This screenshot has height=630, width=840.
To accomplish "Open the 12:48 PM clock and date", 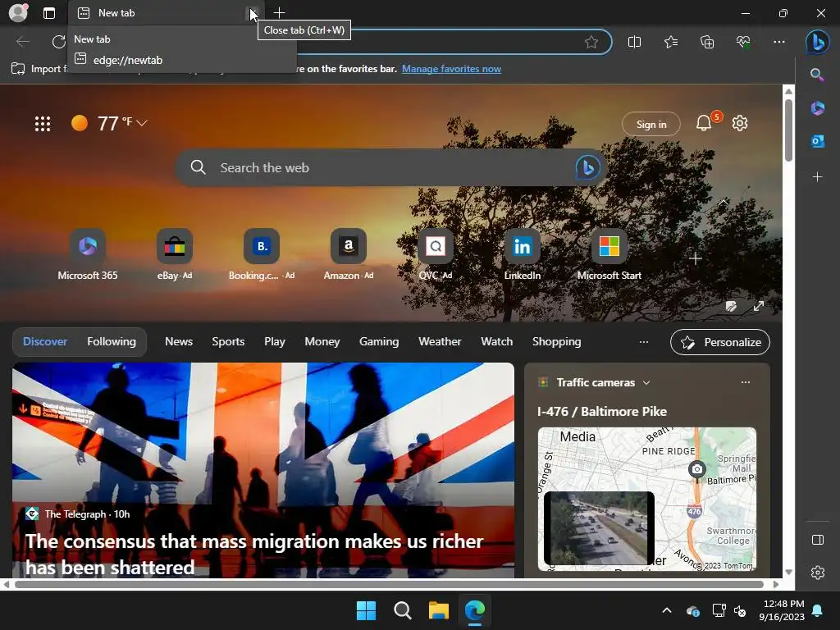I will tap(782, 610).
